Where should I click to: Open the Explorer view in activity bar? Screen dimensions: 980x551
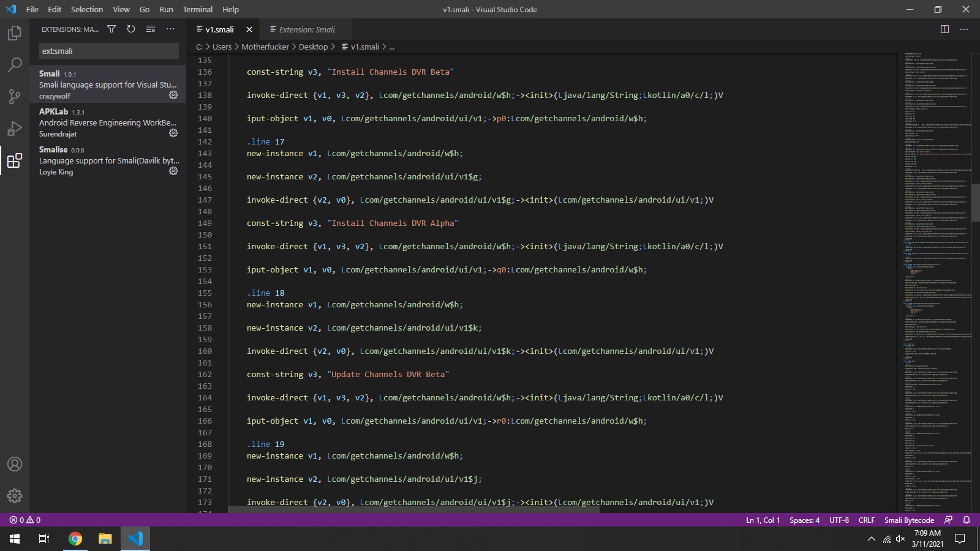[x=15, y=33]
